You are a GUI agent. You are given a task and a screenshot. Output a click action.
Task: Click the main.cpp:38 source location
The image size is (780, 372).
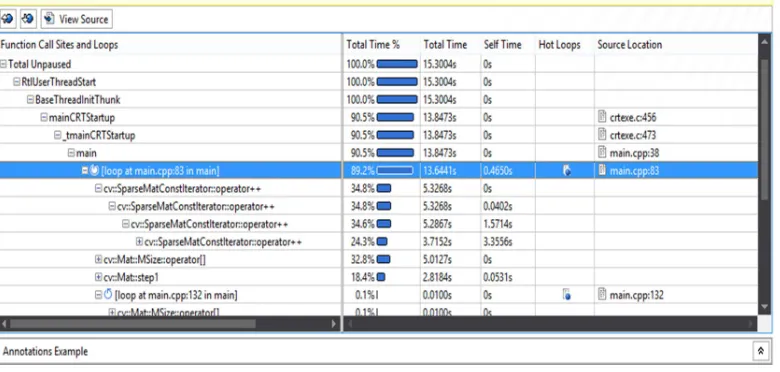click(634, 153)
